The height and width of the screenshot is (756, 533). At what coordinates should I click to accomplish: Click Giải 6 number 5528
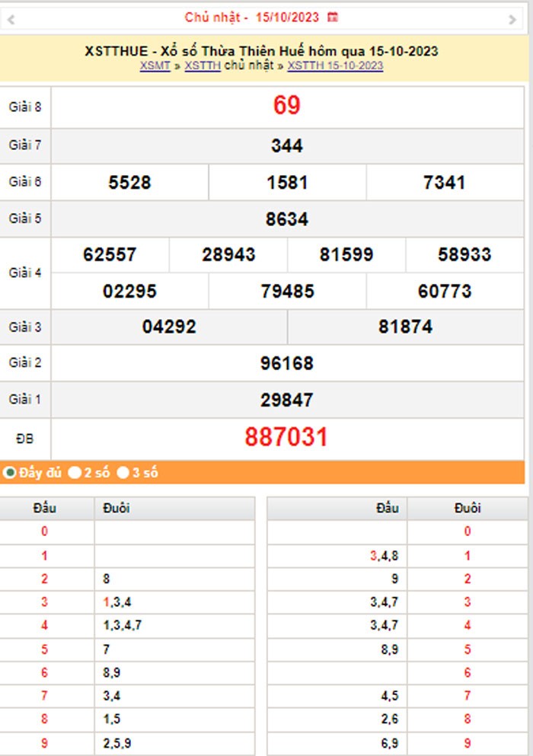[129, 182]
